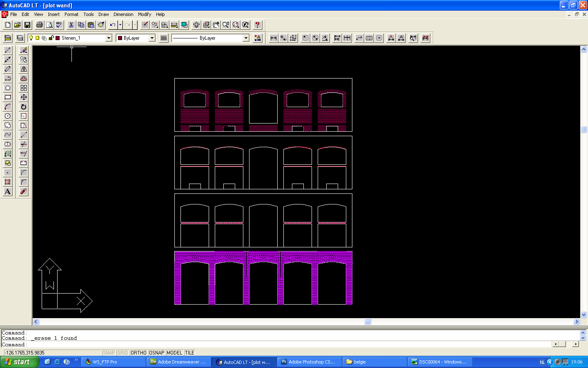Open the Print Preview tool

[x=49, y=25]
